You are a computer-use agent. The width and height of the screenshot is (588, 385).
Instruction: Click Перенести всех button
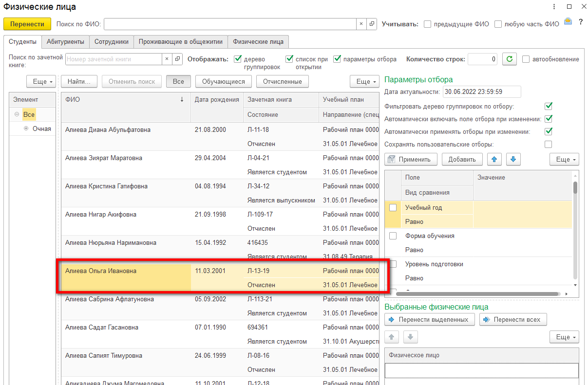click(513, 319)
